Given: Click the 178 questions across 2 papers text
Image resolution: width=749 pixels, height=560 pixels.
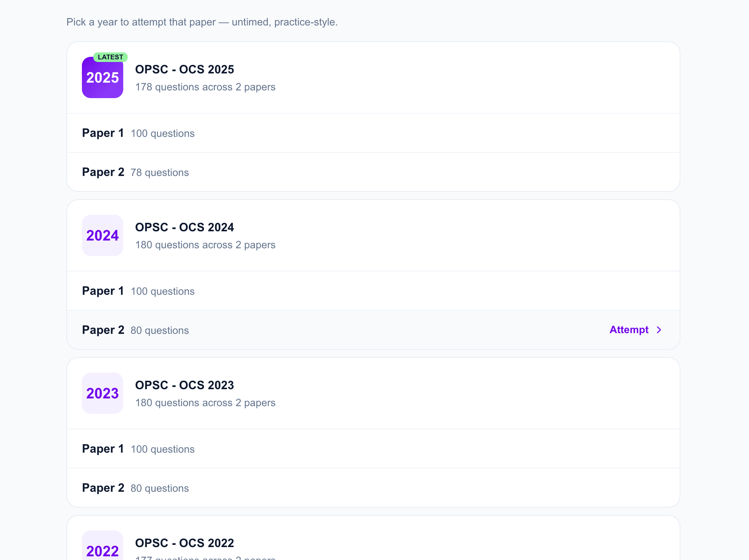Looking at the screenshot, I should pyautogui.click(x=205, y=87).
